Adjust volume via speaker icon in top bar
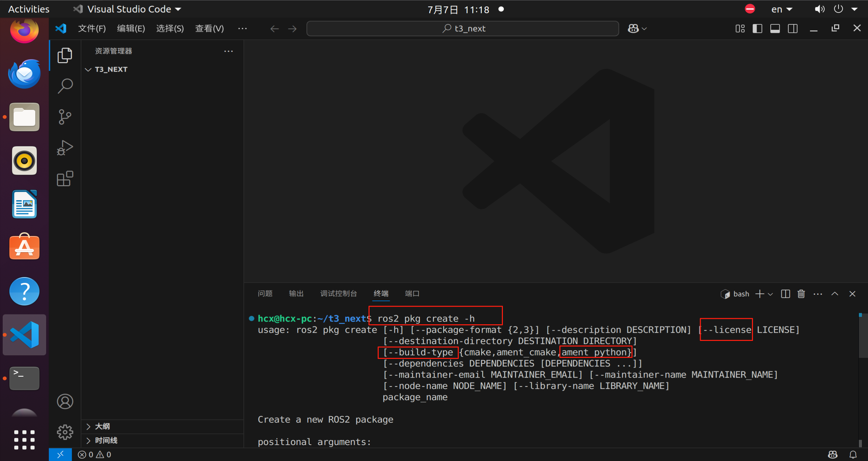 pyautogui.click(x=819, y=9)
